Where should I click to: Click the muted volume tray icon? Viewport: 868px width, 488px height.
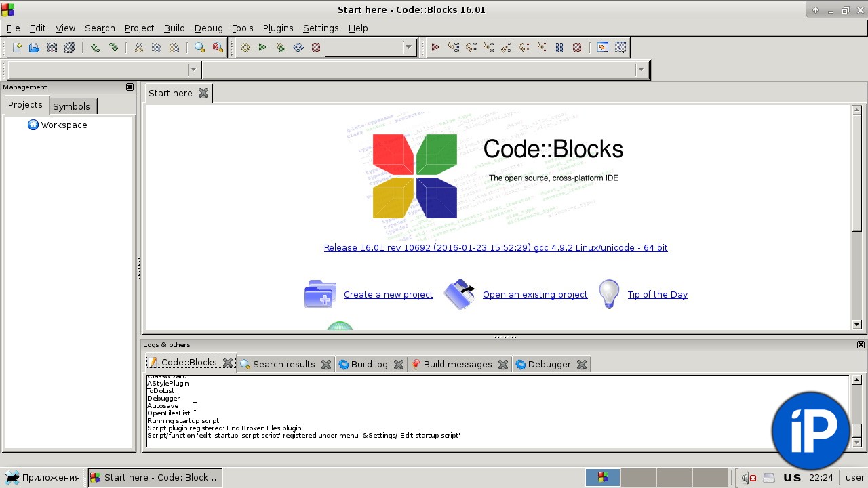(x=749, y=478)
